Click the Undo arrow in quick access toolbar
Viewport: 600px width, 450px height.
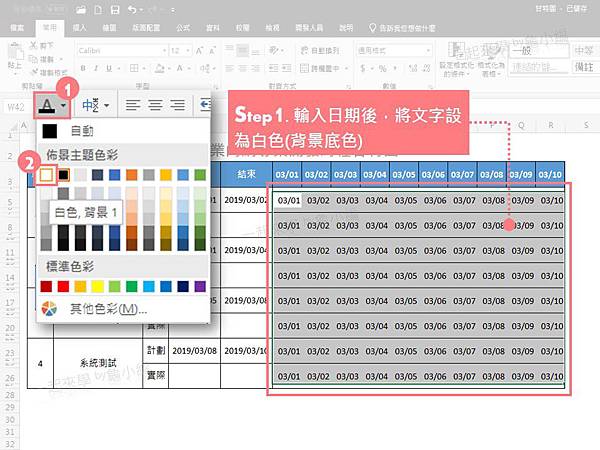coord(132,10)
